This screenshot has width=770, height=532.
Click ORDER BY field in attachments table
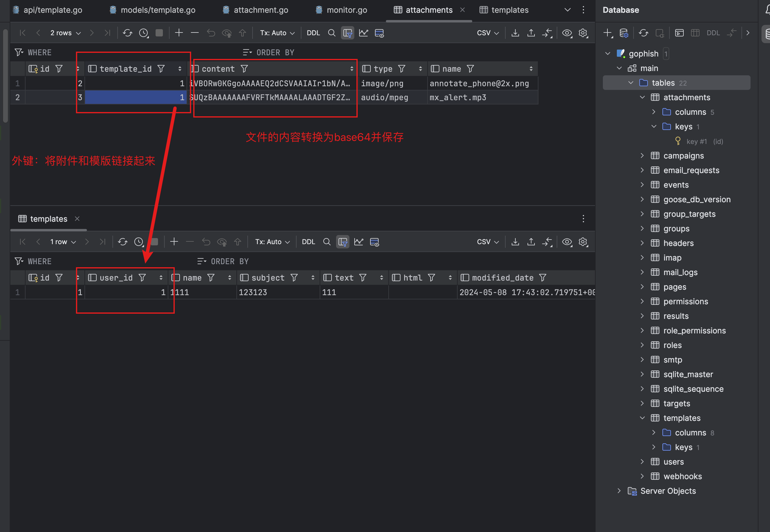417,52
